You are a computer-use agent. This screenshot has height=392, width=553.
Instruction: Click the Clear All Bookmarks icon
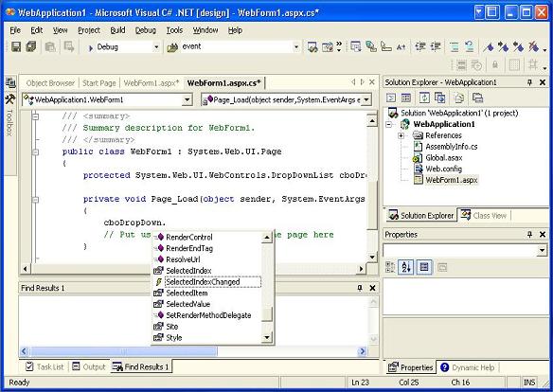533,46
